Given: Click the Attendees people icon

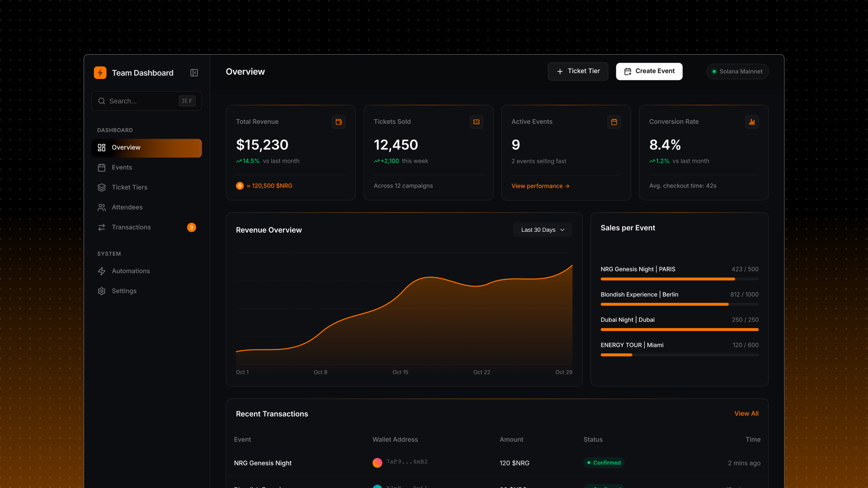Looking at the screenshot, I should 102,207.
